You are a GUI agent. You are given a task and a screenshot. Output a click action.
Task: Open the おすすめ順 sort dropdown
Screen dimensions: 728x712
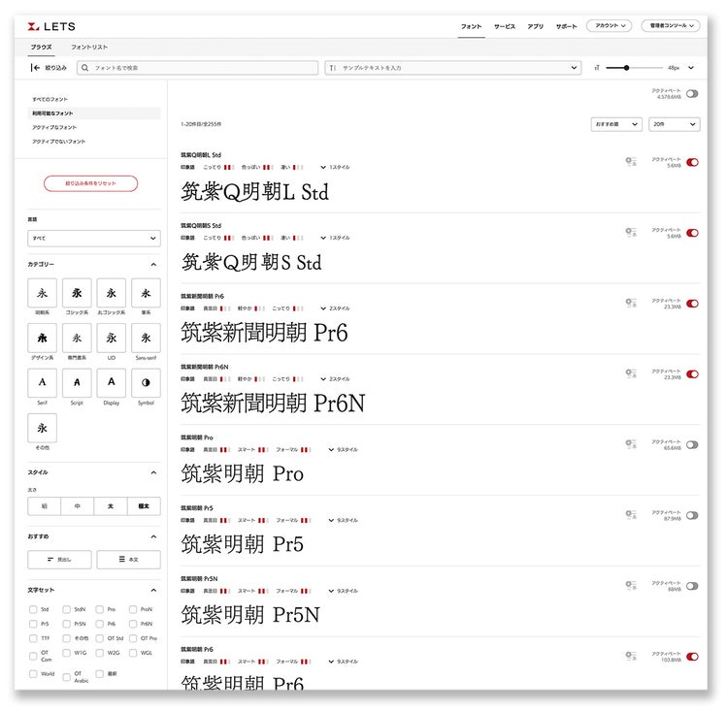pos(616,124)
